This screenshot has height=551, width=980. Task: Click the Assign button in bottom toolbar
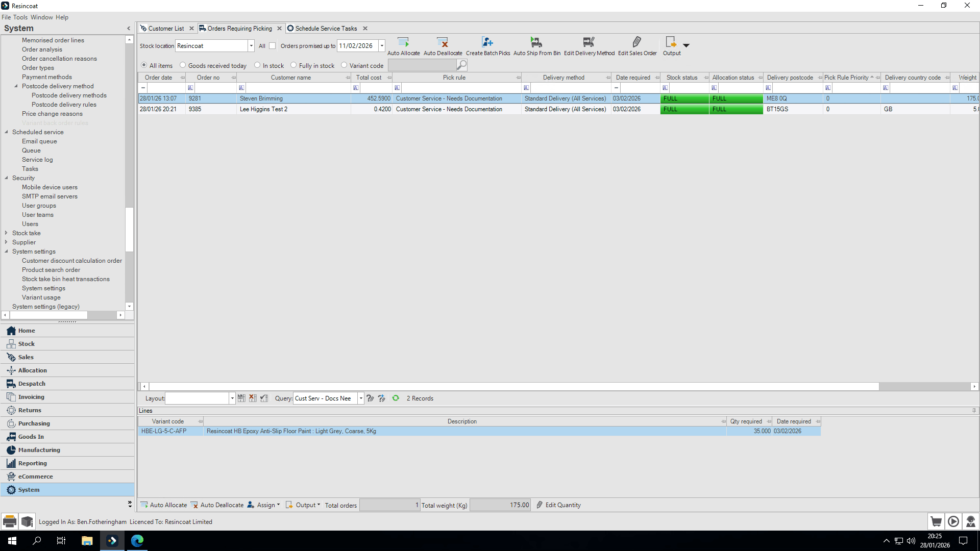point(264,505)
